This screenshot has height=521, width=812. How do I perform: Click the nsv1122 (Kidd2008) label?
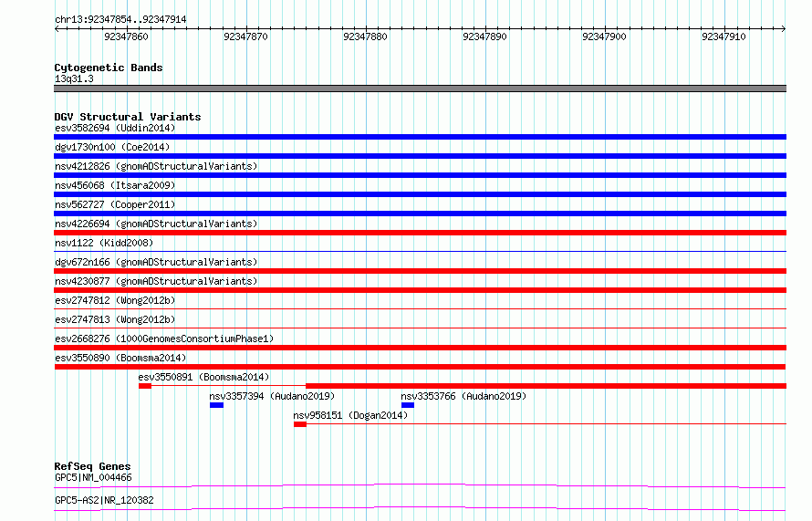click(x=104, y=243)
